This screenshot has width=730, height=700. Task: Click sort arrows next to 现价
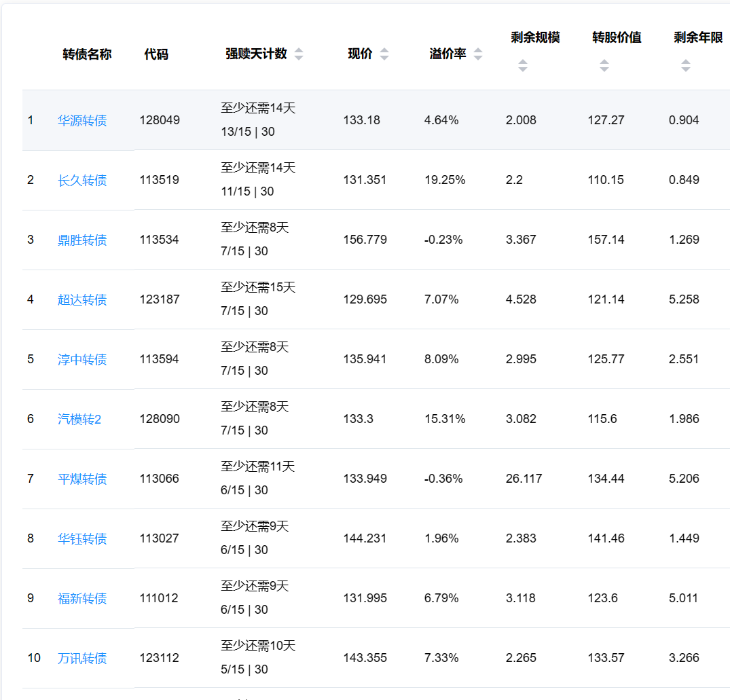point(384,54)
